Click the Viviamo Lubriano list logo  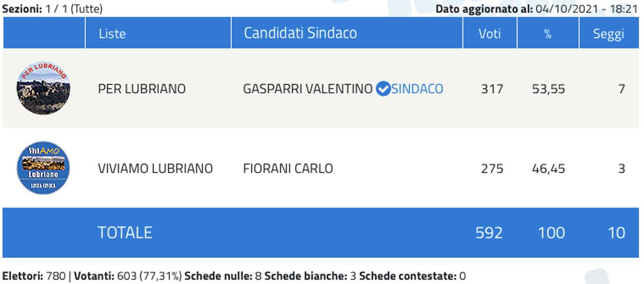coord(44,168)
